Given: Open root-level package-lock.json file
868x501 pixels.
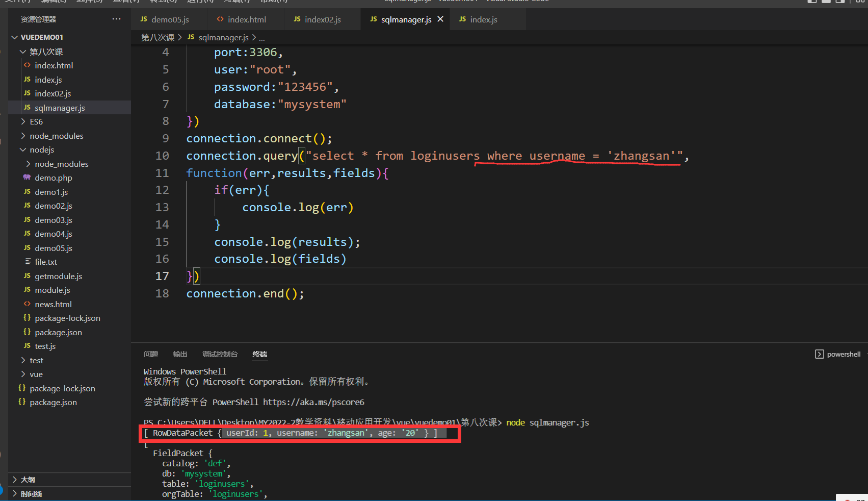Looking at the screenshot, I should (69, 388).
